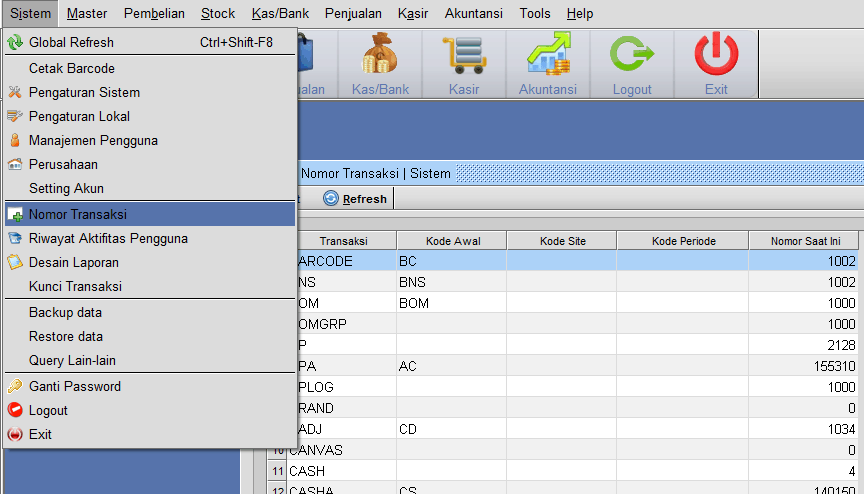The width and height of the screenshot is (864, 494).
Task: Click Nomor Transaksi menu icon
Action: [x=15, y=214]
